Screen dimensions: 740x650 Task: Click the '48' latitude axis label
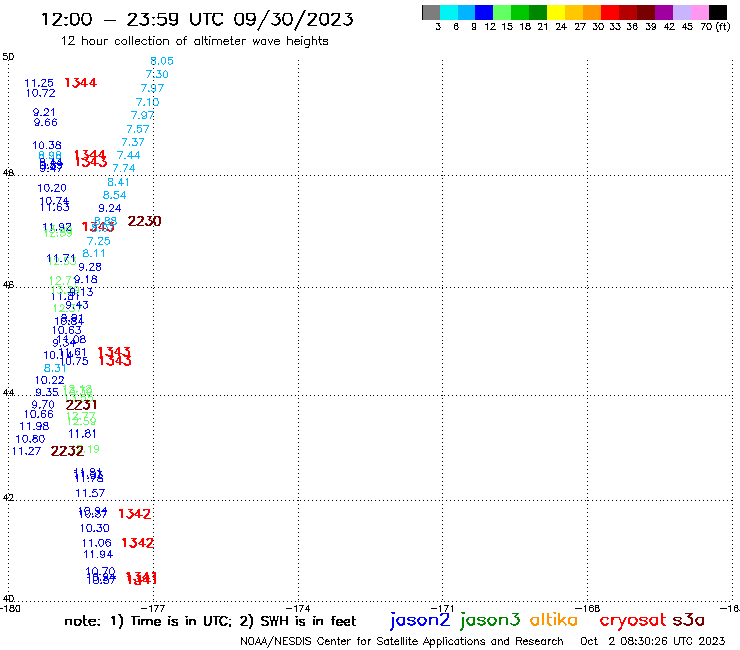tap(8, 173)
